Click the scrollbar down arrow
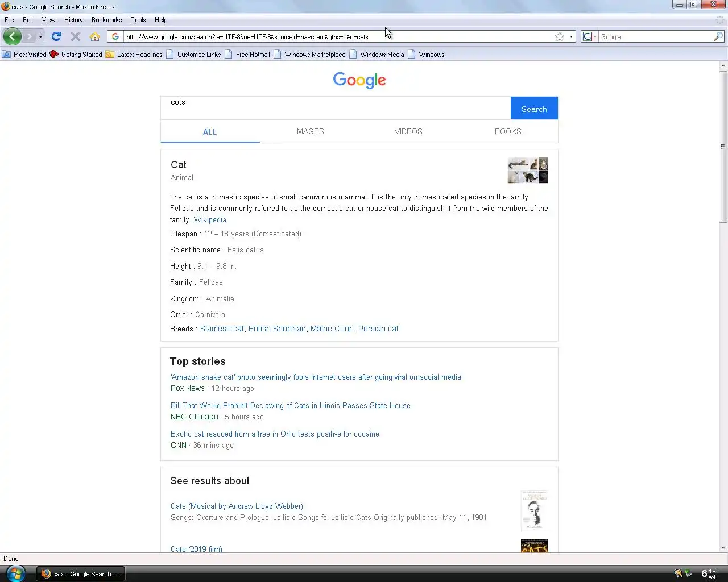 coord(723,548)
